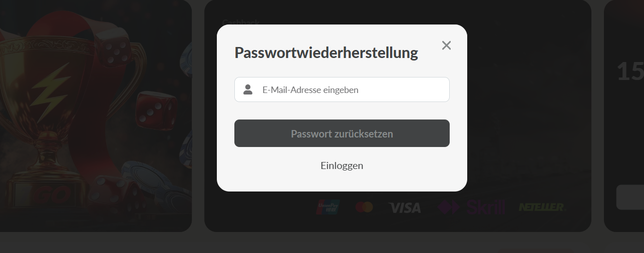The height and width of the screenshot is (253, 644).
Task: Click the partially visible white button at right edge
Action: point(630,197)
